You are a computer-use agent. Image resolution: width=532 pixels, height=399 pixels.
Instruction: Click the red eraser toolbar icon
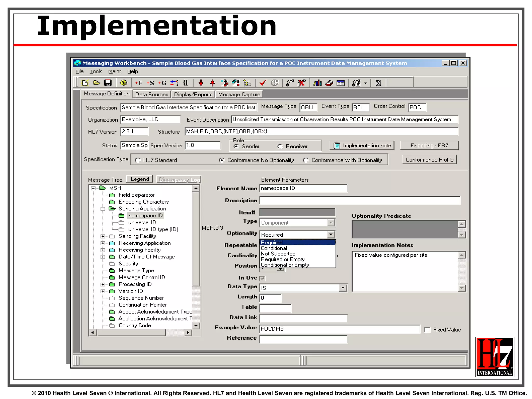(329, 83)
